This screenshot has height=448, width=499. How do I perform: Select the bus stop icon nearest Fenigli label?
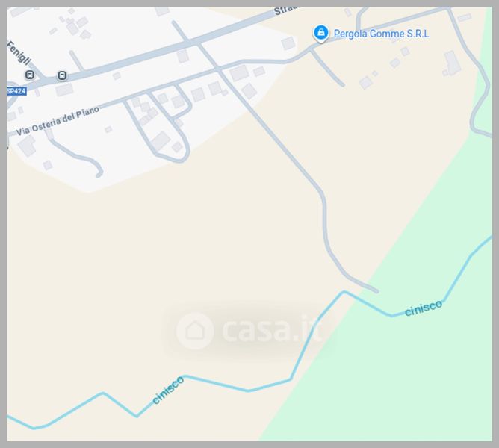coord(30,75)
